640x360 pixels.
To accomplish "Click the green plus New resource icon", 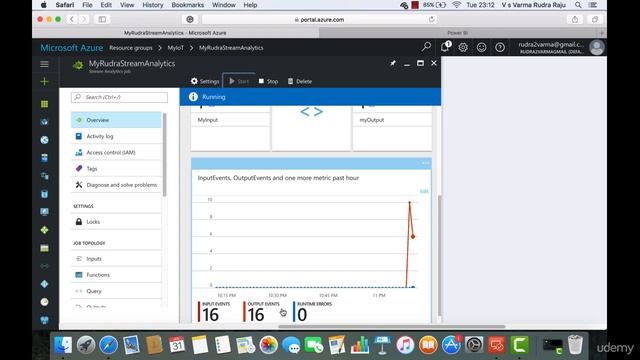I will [44, 82].
